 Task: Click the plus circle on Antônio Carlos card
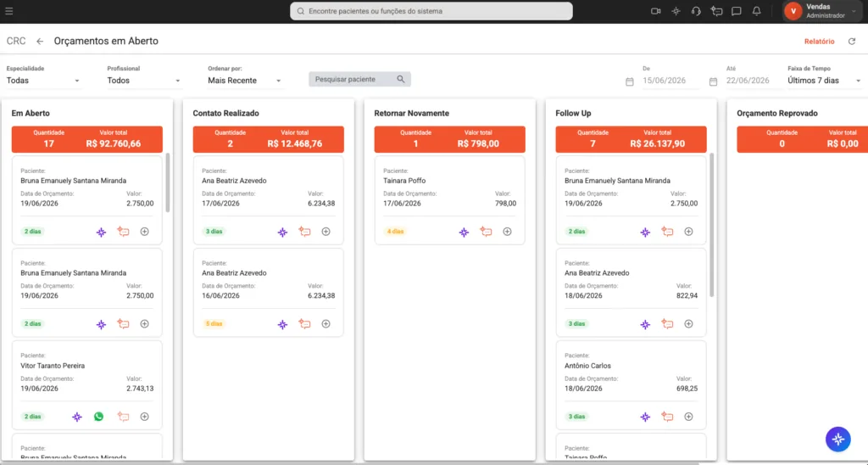688,417
